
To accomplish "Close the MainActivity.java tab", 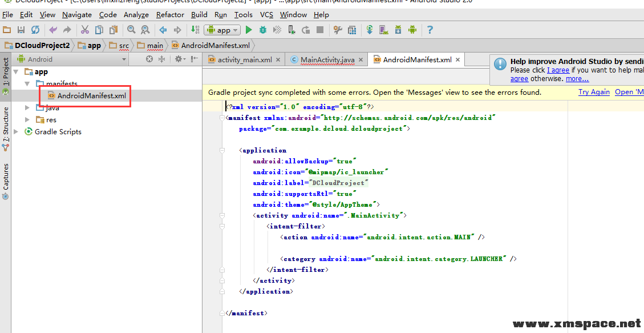I will (x=361, y=59).
